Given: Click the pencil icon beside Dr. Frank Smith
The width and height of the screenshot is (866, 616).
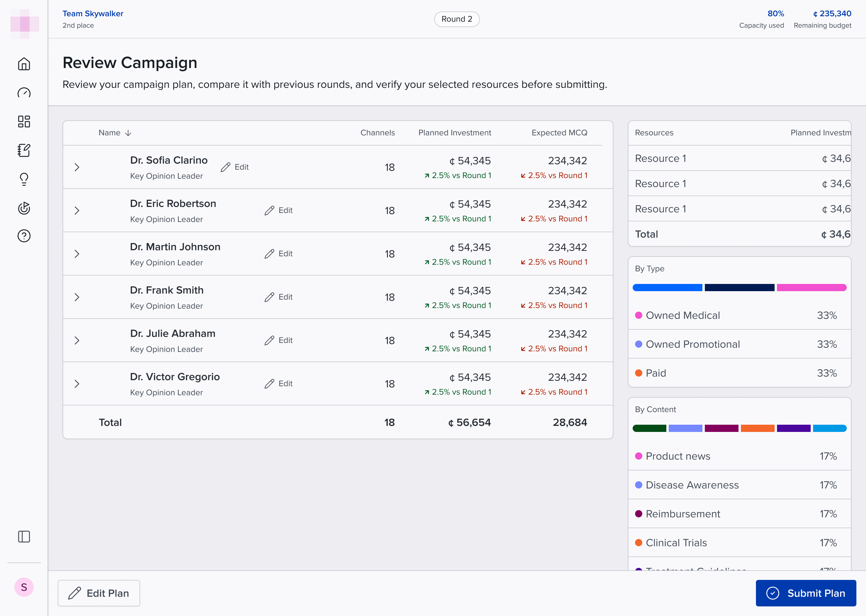Looking at the screenshot, I should 269,297.
